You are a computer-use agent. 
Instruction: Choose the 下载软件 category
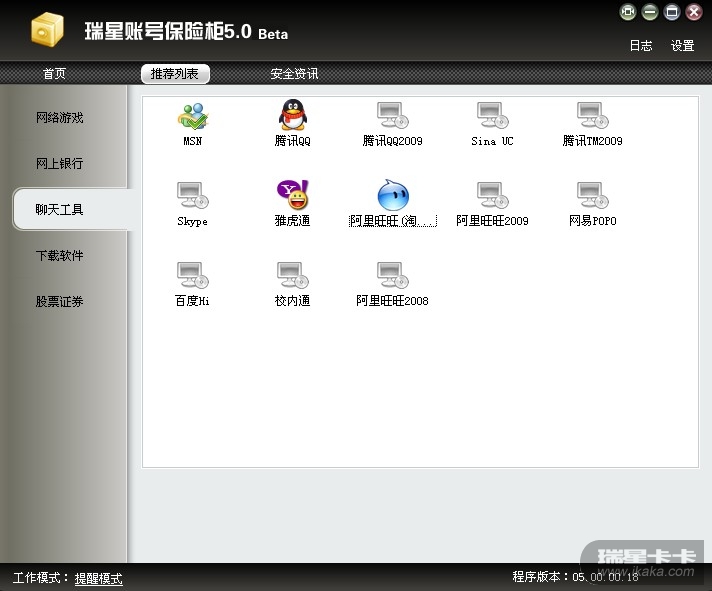click(59, 256)
